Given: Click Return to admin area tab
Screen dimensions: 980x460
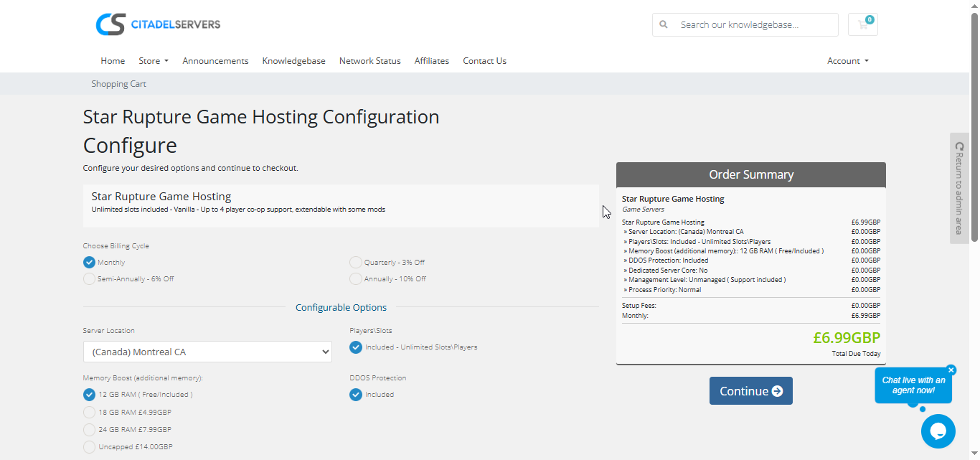Looking at the screenshot, I should pos(959,188).
